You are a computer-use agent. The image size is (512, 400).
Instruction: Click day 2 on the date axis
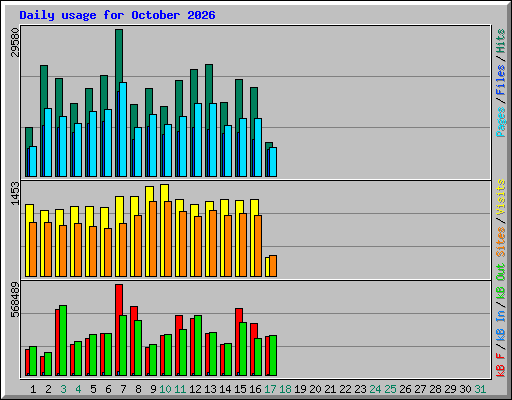(x=48, y=389)
